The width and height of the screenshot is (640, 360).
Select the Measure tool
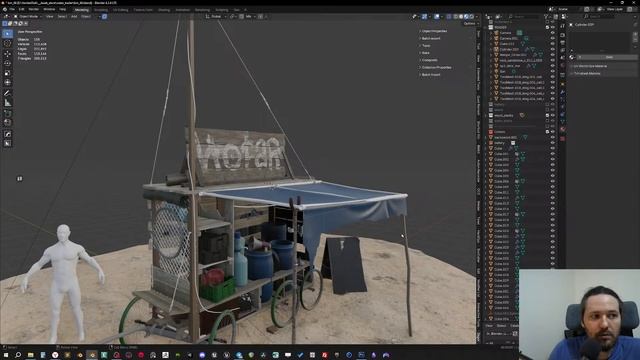tap(7, 103)
